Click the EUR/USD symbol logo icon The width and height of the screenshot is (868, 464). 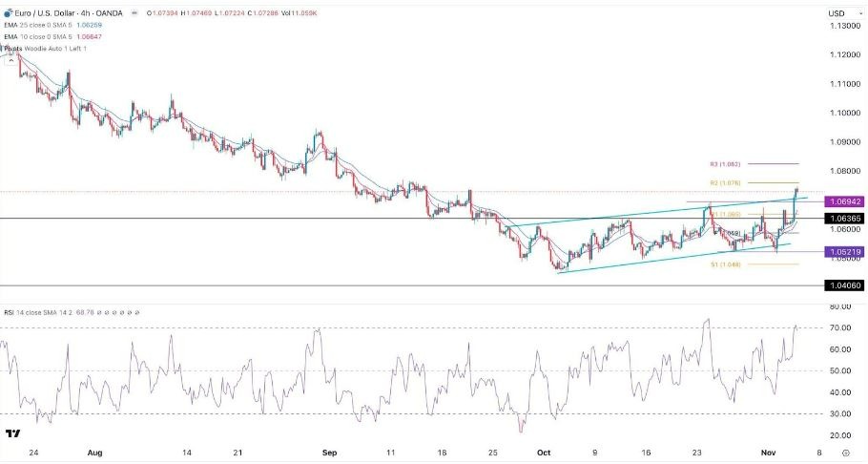8,13
